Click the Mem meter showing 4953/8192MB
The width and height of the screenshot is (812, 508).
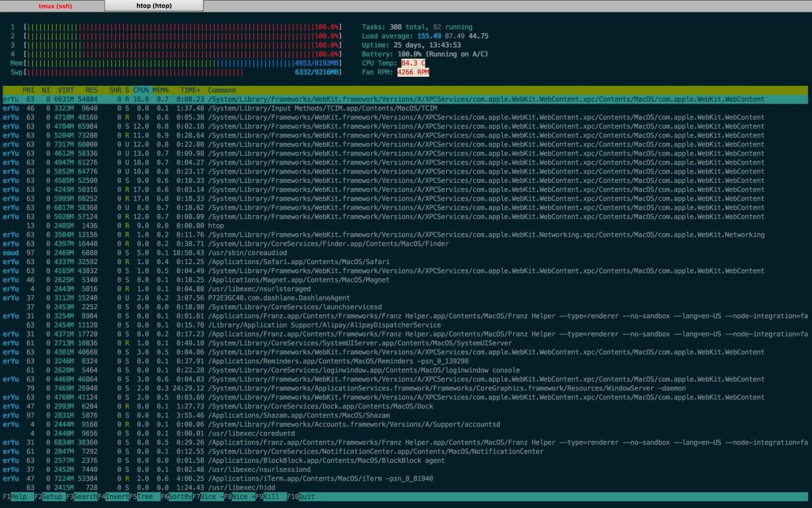click(x=176, y=63)
